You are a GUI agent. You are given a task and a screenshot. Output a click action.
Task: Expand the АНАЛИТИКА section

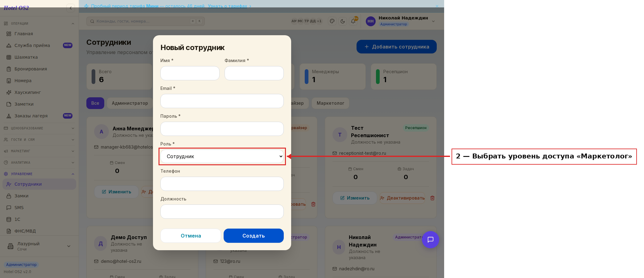click(x=39, y=162)
